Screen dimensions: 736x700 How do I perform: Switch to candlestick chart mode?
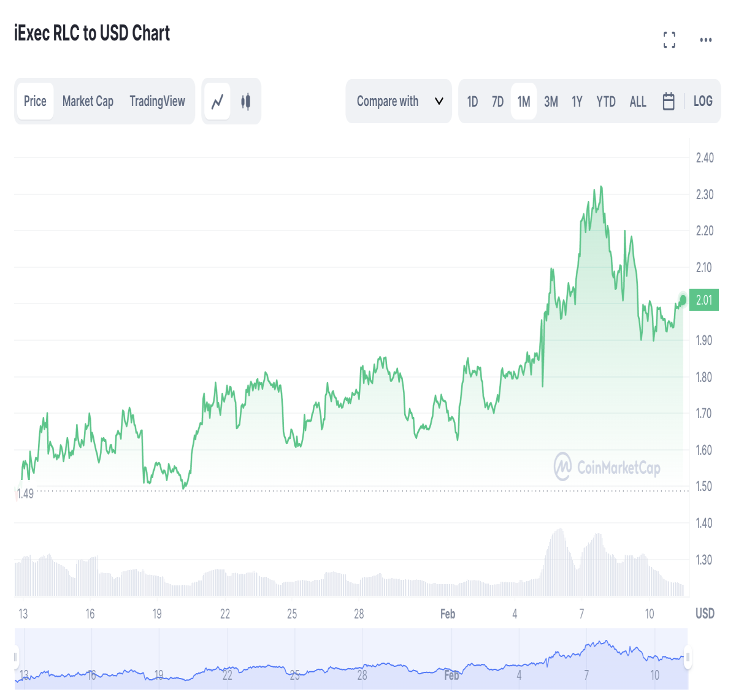click(x=245, y=101)
